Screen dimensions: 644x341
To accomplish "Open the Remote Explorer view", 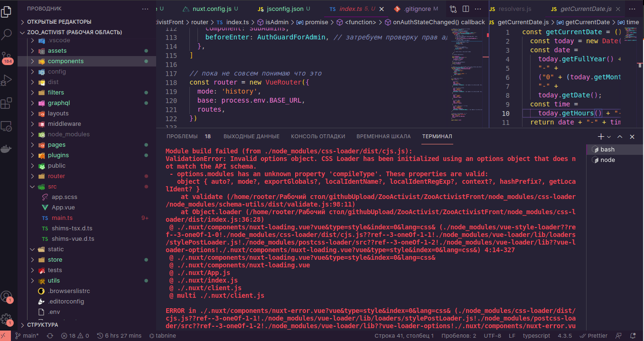I will [7, 126].
